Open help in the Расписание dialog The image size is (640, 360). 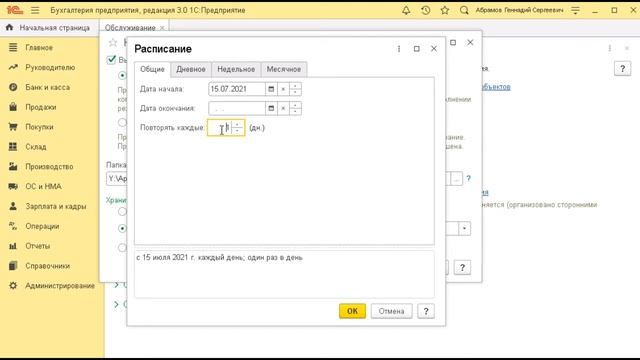coord(426,311)
